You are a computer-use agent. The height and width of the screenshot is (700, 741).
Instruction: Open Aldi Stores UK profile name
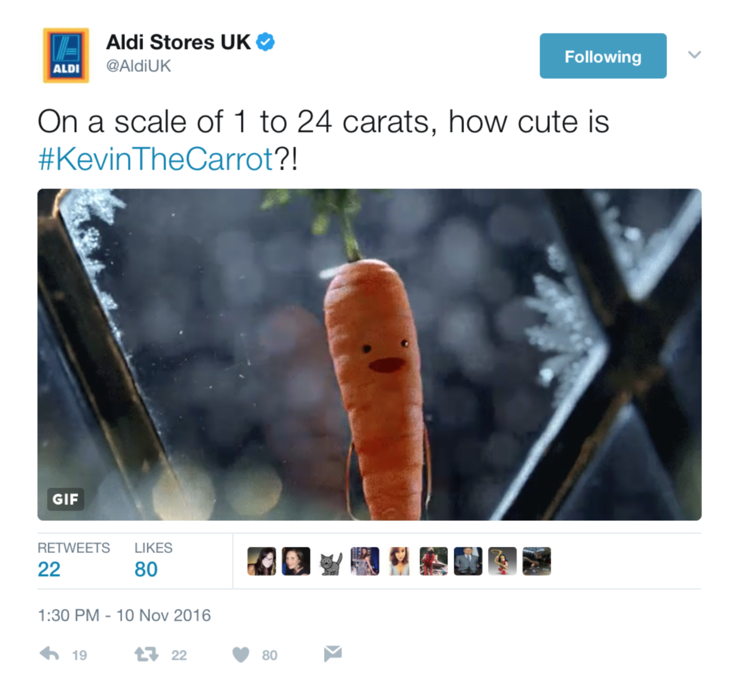coord(178,42)
